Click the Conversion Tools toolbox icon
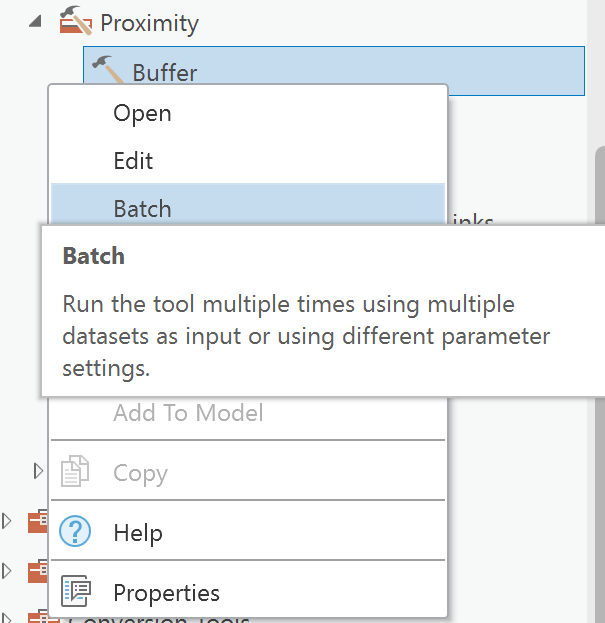The width and height of the screenshot is (605, 623). point(38,616)
